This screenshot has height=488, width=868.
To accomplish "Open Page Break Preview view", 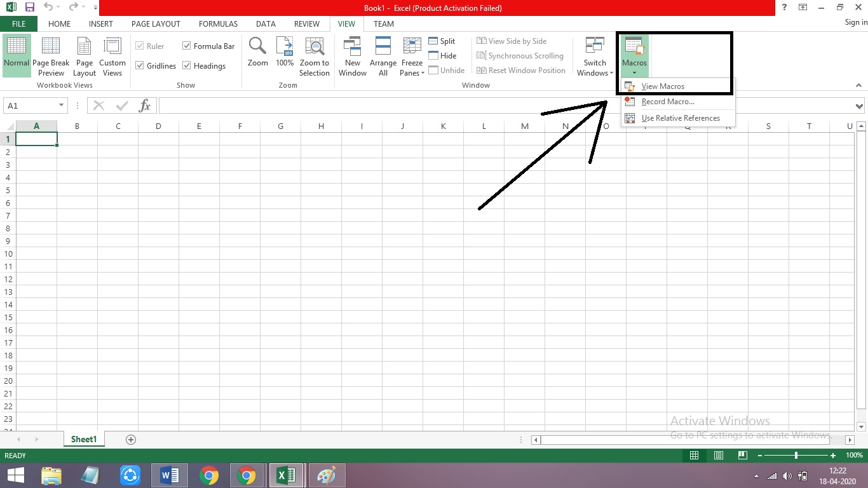I will (51, 56).
